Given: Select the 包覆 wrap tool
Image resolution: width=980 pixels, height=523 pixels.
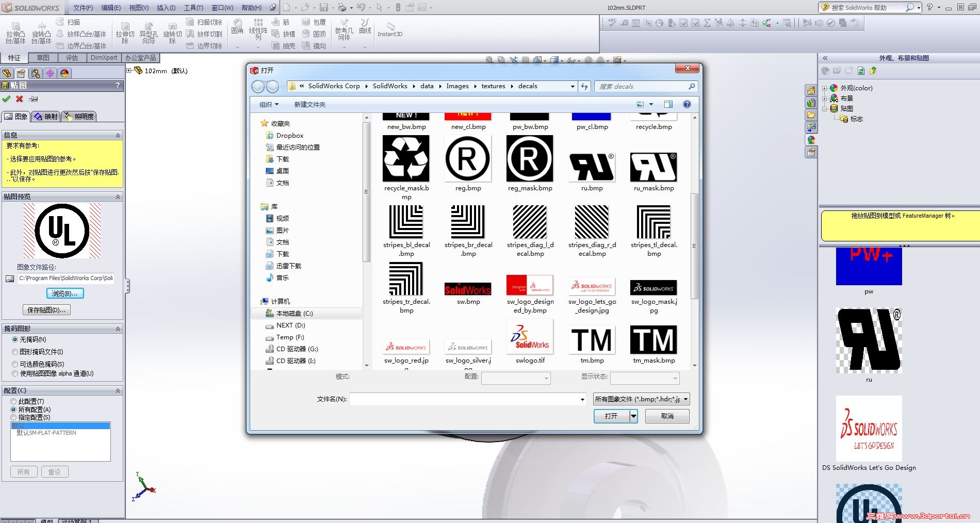Looking at the screenshot, I should click(314, 22).
